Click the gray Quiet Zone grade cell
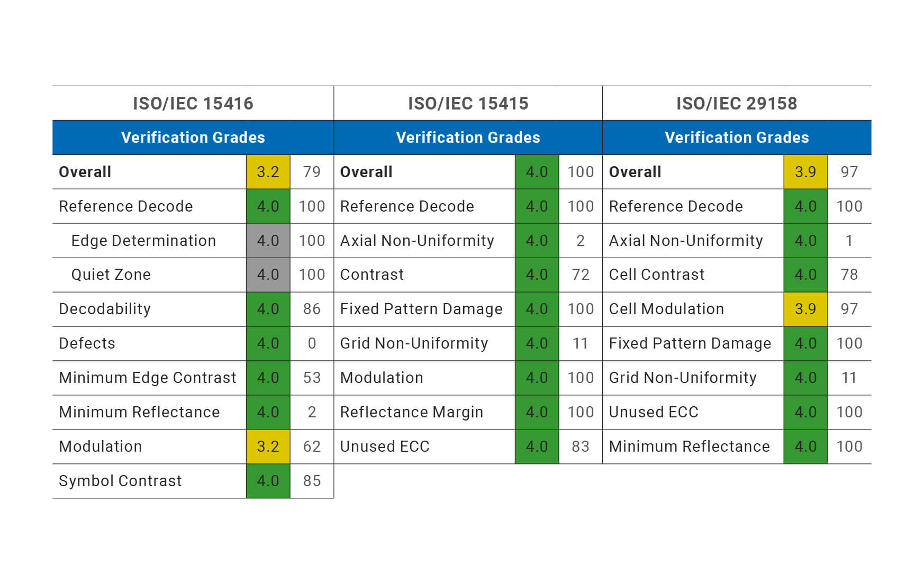 [x=268, y=275]
